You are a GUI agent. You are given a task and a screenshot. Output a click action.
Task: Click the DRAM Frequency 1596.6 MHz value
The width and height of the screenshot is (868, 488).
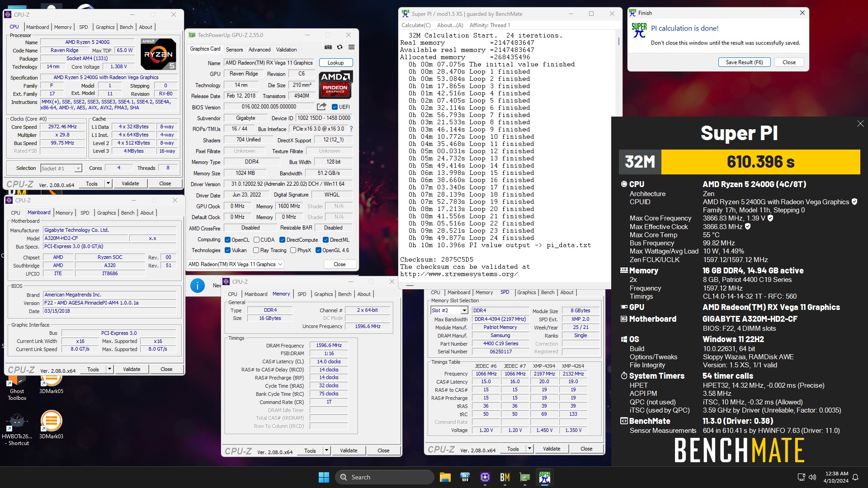coord(329,346)
